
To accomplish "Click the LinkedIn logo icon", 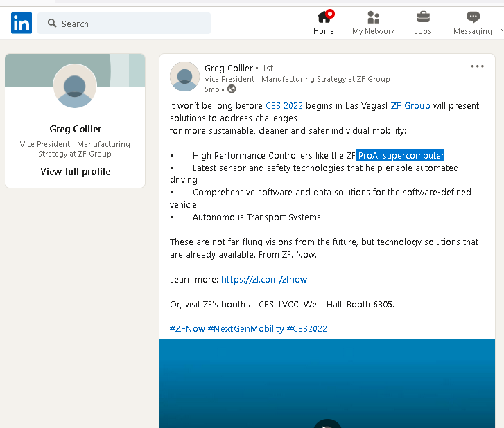I will pos(21,24).
